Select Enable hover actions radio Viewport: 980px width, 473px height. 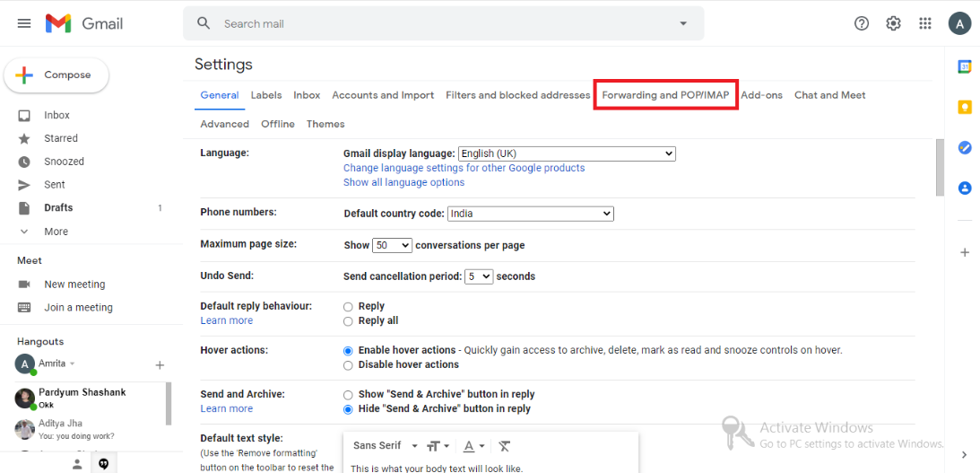click(x=348, y=350)
